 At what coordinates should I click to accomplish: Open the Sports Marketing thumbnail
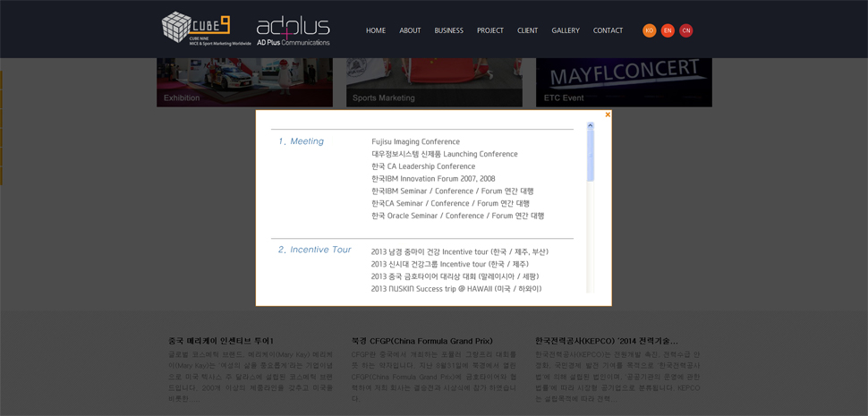(434, 82)
